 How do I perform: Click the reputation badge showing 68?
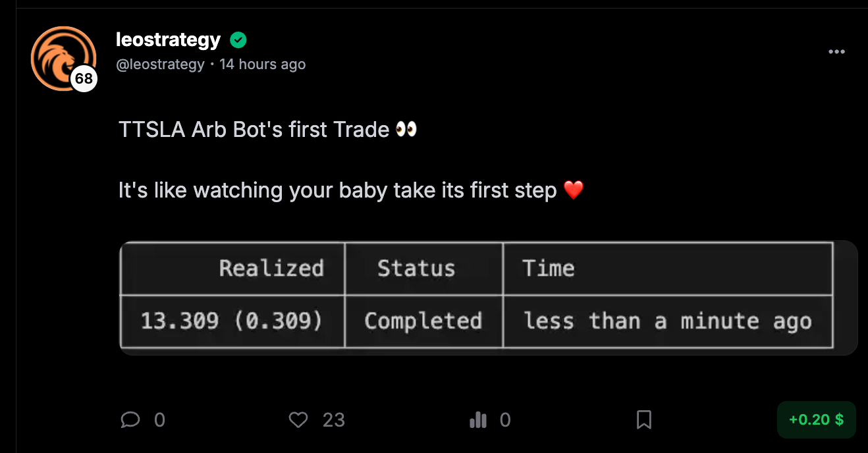tap(84, 79)
